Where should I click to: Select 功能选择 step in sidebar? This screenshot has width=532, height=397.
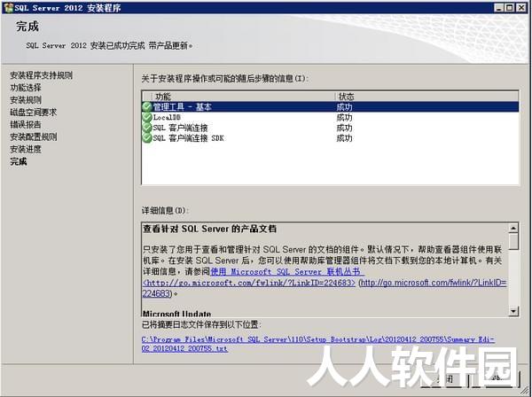[x=26, y=88]
